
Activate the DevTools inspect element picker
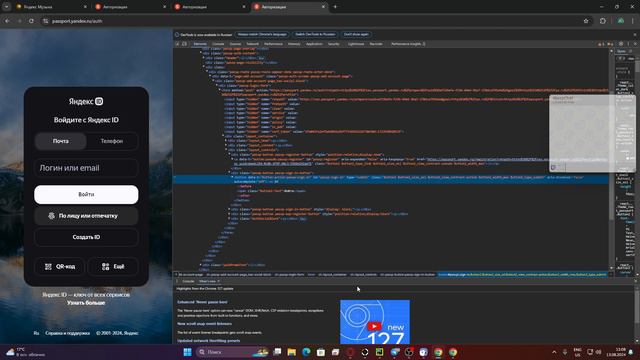(178, 44)
